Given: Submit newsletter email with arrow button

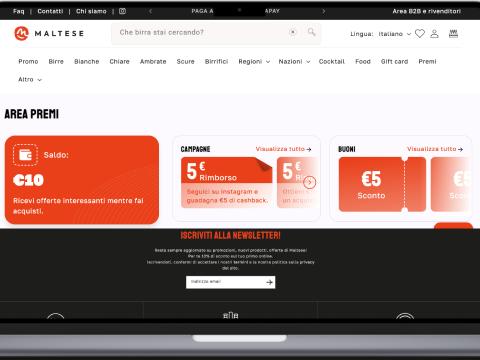Looking at the screenshot, I should pyautogui.click(x=269, y=282).
